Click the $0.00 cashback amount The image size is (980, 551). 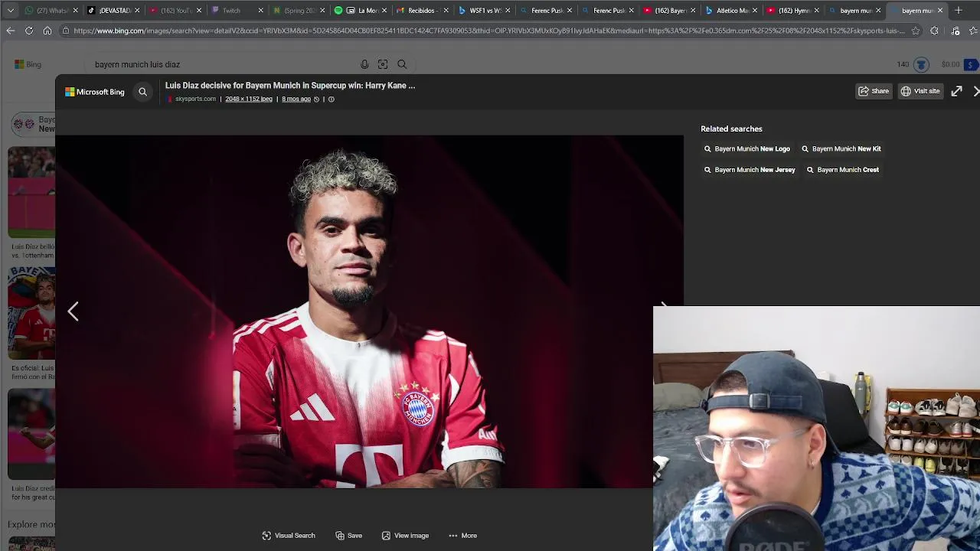[x=950, y=64]
